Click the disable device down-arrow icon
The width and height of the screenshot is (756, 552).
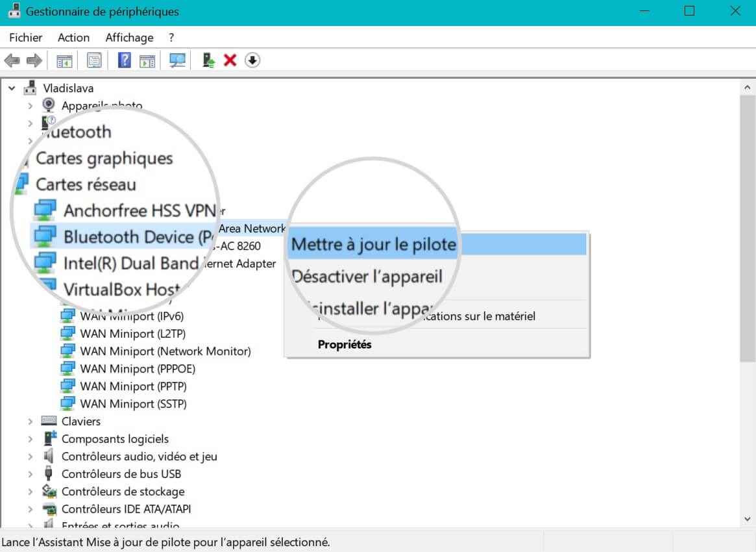(252, 60)
